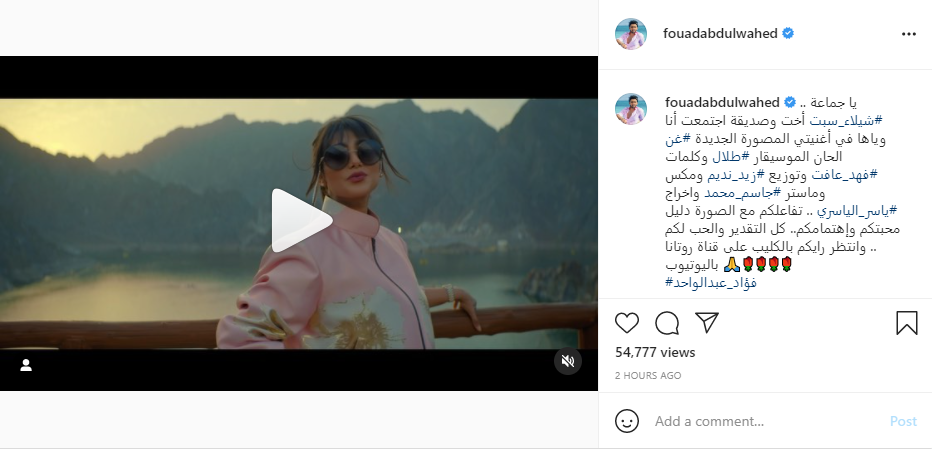
Task: Unmute the video with speaker icon
Action: pos(568,361)
